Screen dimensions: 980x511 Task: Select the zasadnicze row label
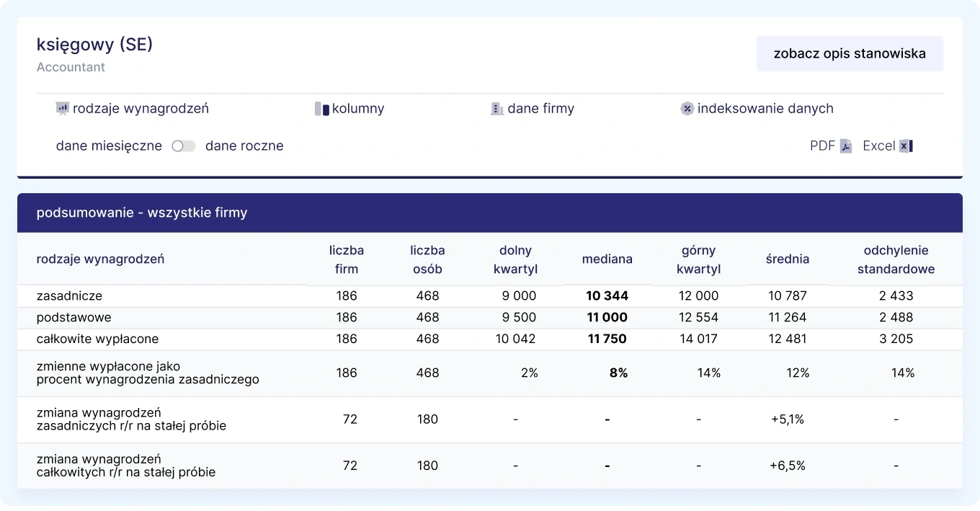(69, 296)
